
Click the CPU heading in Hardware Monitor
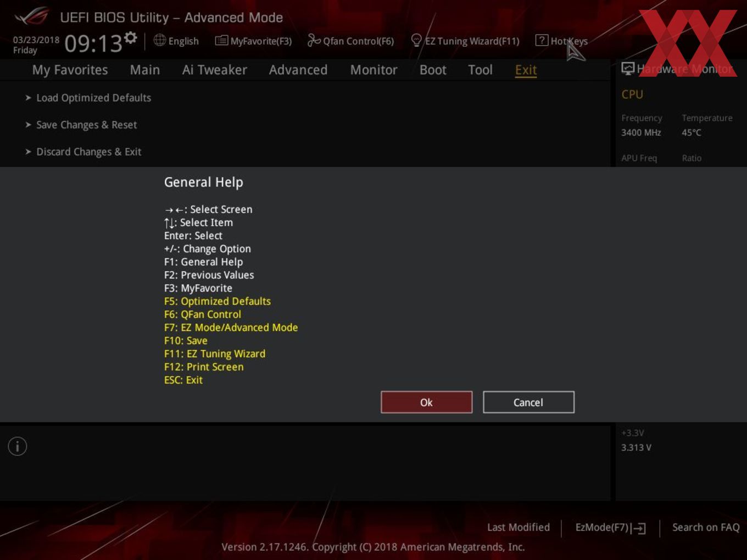point(632,94)
